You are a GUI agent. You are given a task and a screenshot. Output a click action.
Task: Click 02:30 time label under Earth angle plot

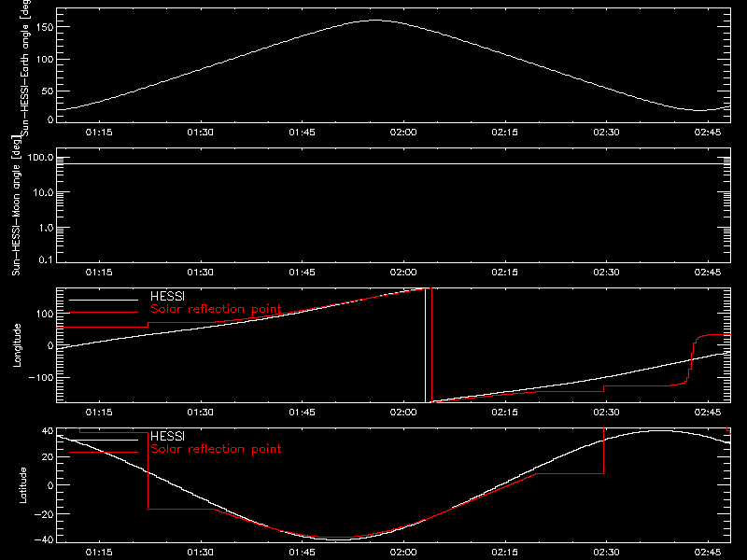click(606, 133)
